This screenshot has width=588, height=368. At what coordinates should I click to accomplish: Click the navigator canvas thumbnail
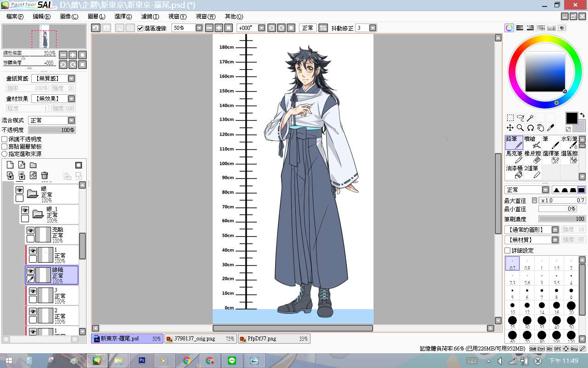tap(44, 36)
